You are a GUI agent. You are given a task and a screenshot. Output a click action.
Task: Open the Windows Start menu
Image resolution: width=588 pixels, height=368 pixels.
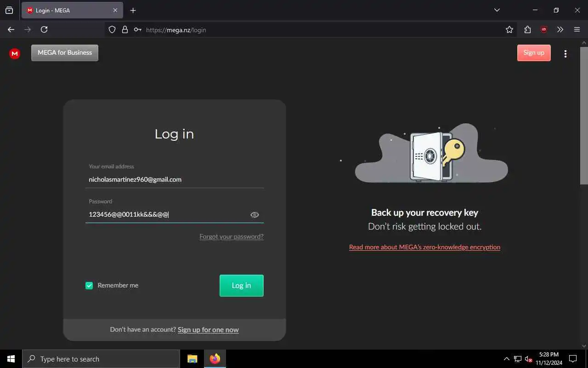click(x=11, y=359)
